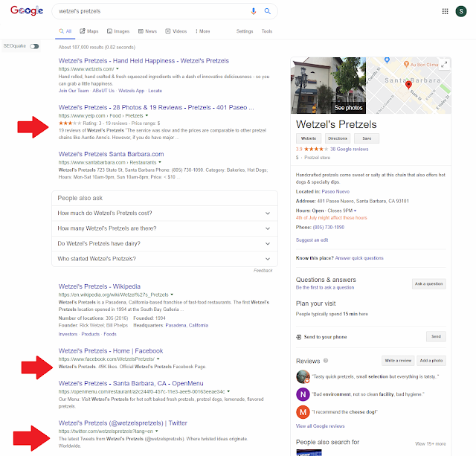Open dropdown arrow next to twitter.com URL
Image resolution: width=476 pixels, height=456 pixels.
157,431
